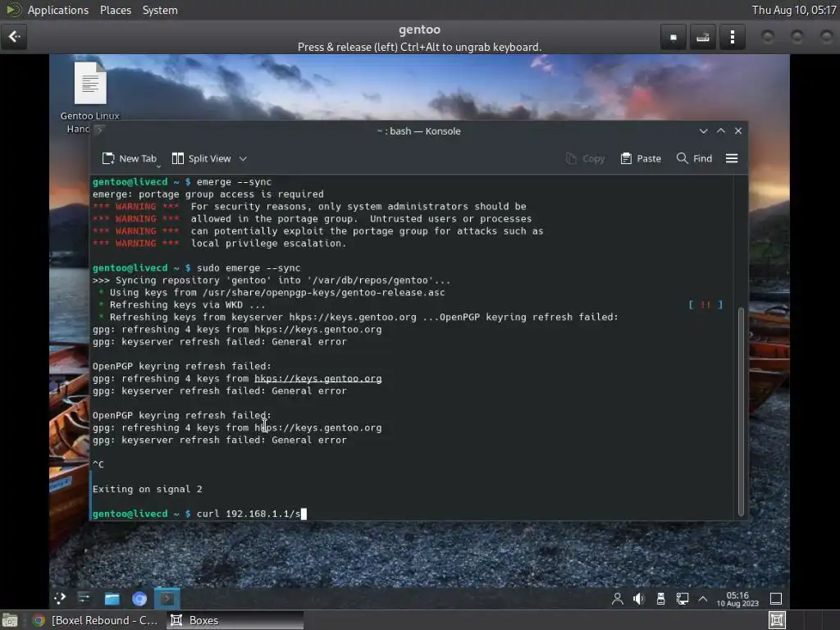Click the top panel date and time

pyautogui.click(x=794, y=10)
